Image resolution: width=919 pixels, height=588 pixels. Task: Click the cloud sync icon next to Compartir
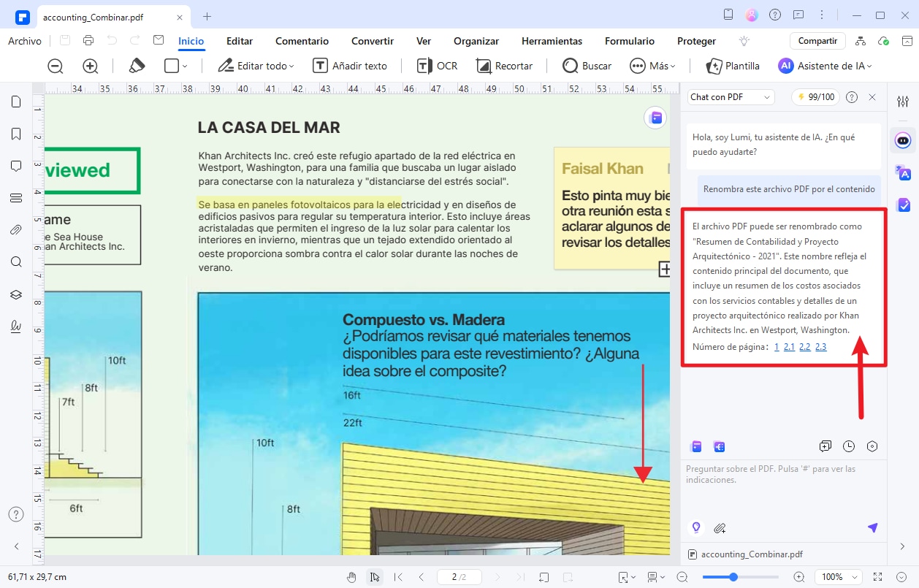(x=883, y=41)
